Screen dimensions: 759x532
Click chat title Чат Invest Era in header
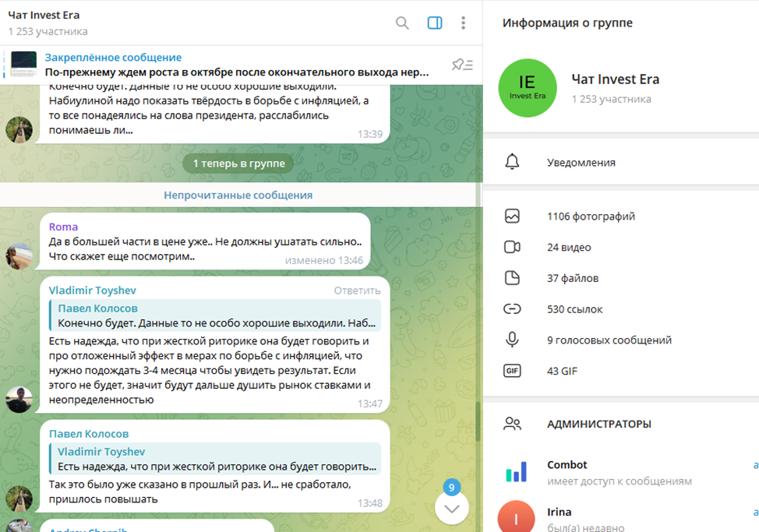(x=44, y=15)
